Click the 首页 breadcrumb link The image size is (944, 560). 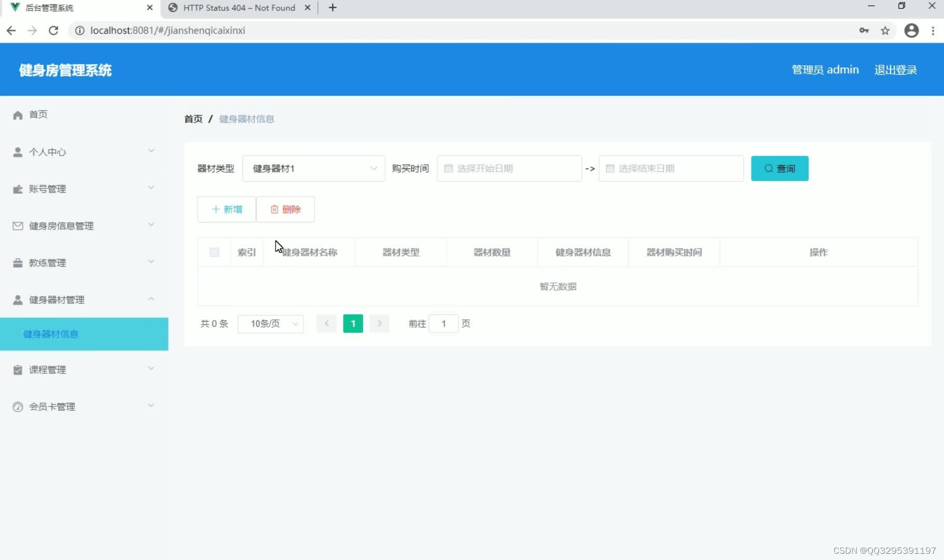[193, 119]
